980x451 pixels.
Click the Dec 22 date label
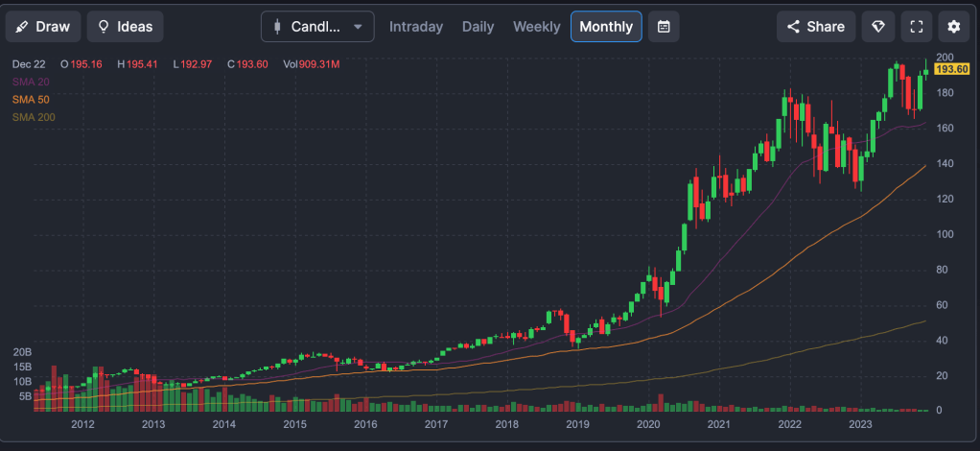(29, 64)
